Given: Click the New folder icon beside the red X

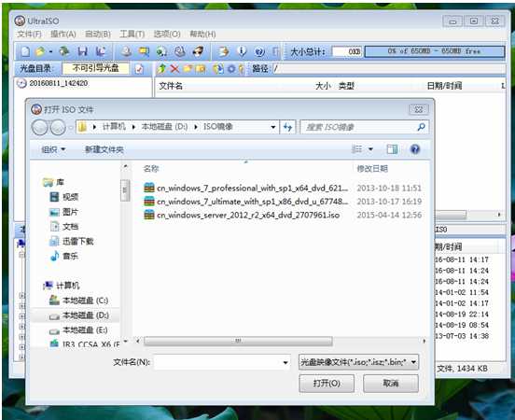Looking at the screenshot, I should [188, 69].
